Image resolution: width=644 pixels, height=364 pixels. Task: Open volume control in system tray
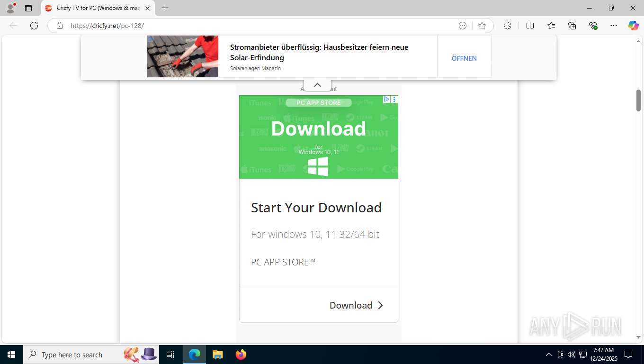(x=572, y=355)
